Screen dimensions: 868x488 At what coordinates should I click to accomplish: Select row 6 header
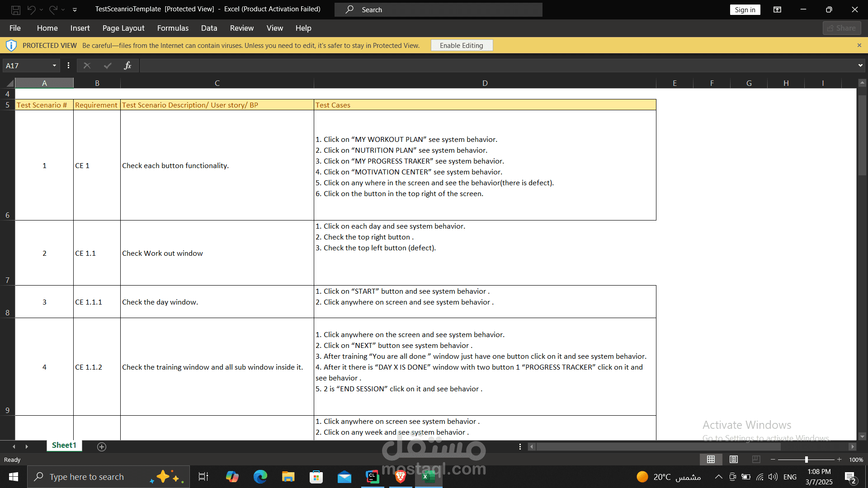(7, 165)
